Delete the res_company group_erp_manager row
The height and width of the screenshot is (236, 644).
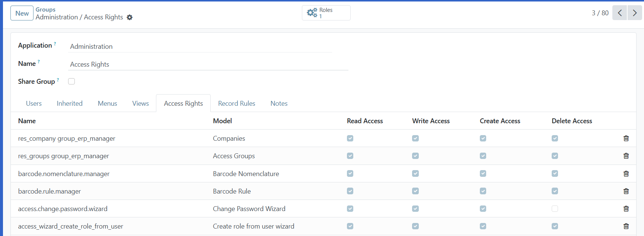pos(626,138)
